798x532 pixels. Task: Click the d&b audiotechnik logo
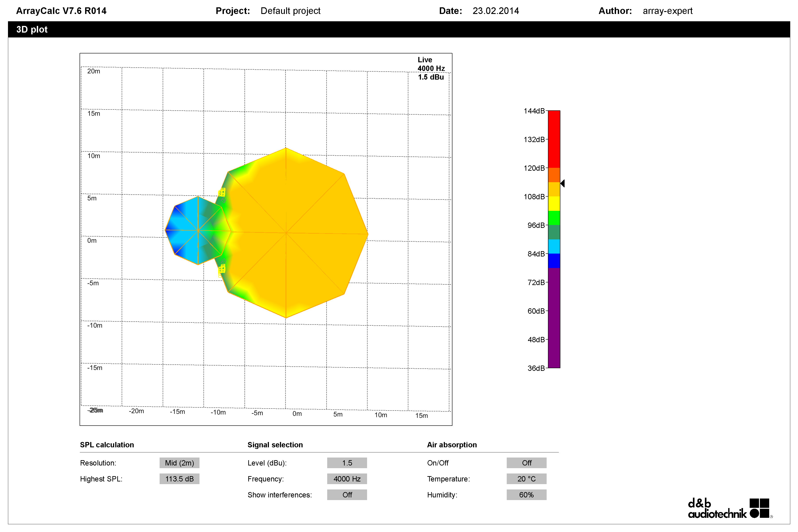pos(730,508)
